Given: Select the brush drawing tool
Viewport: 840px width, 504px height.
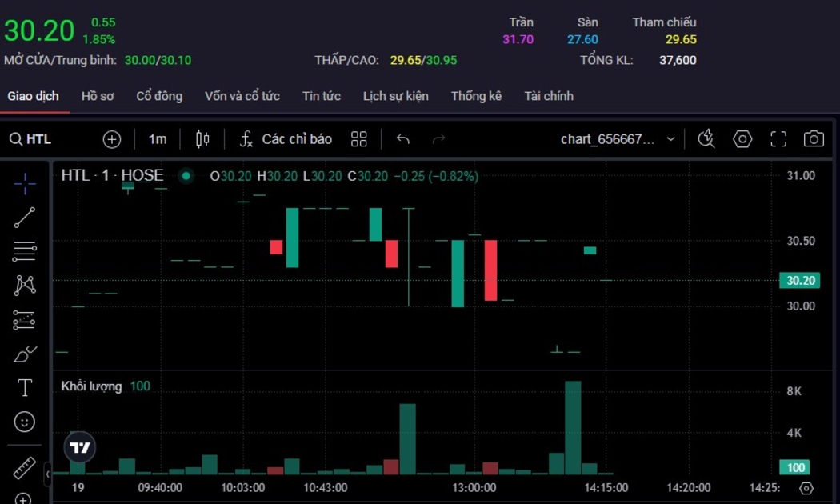Looking at the screenshot, I should click(x=25, y=354).
